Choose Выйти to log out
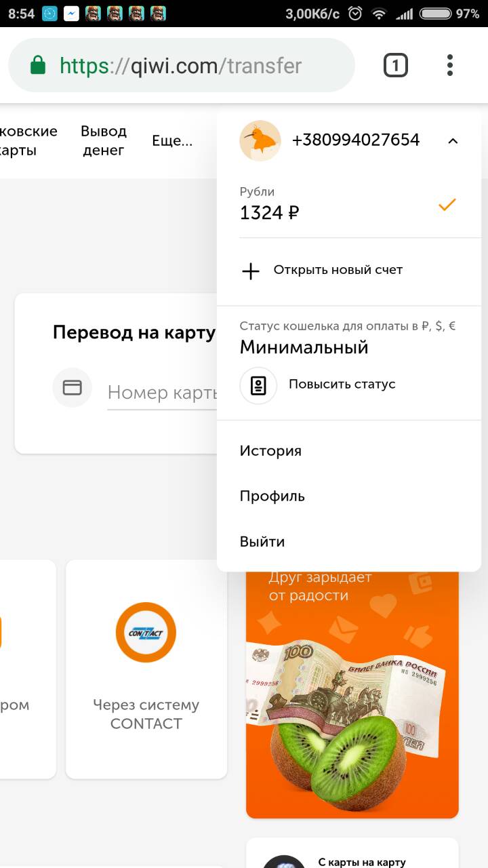 pos(262,541)
